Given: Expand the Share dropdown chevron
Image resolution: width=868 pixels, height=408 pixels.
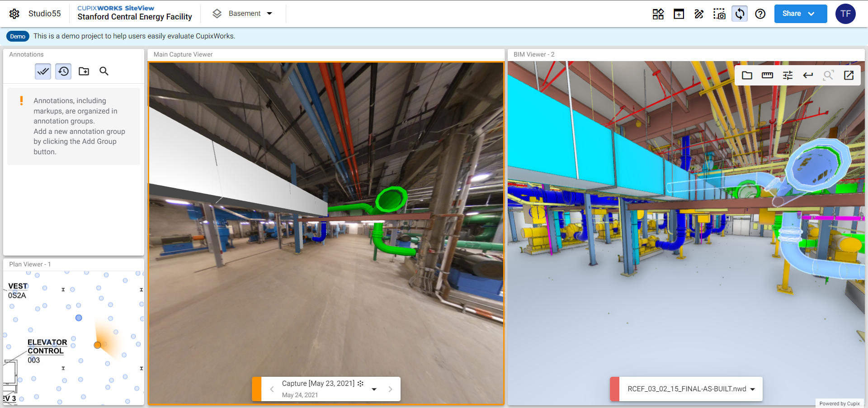Looking at the screenshot, I should click(811, 14).
